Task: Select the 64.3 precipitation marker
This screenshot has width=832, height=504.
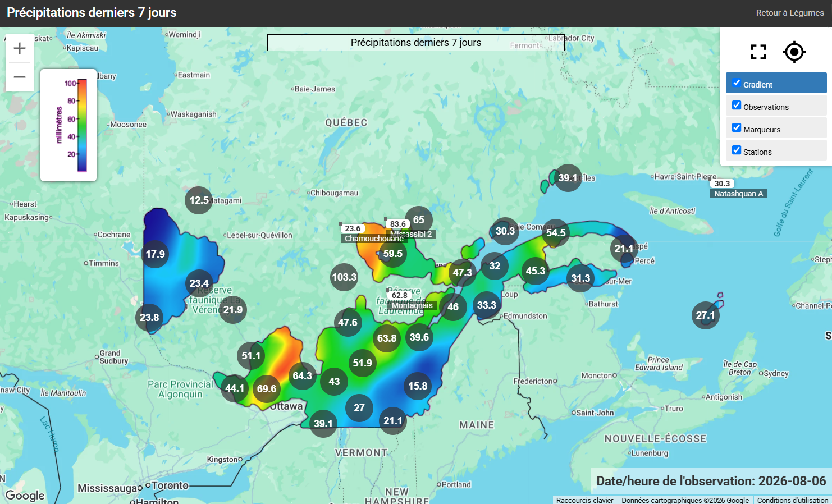Action: 303,376
